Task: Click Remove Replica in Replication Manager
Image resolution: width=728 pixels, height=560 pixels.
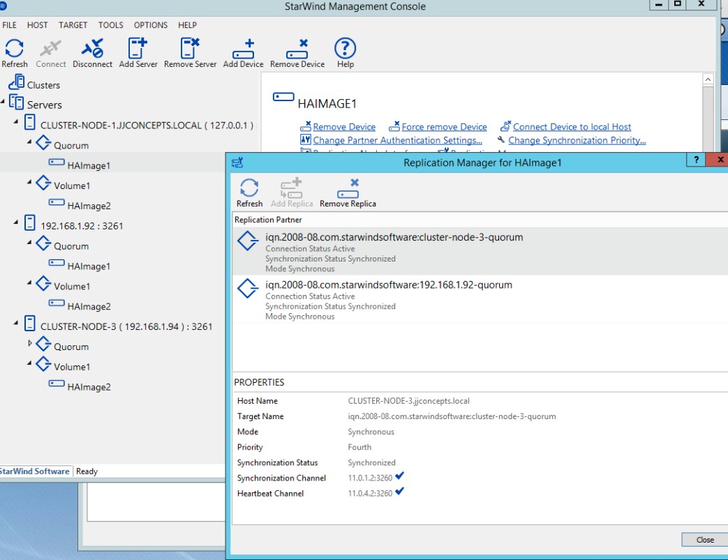Action: pos(348,188)
